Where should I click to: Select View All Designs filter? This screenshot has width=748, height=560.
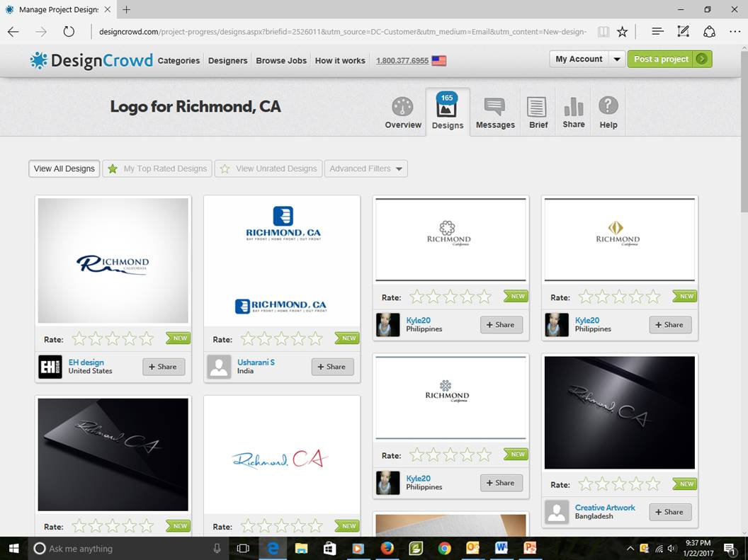pos(64,168)
